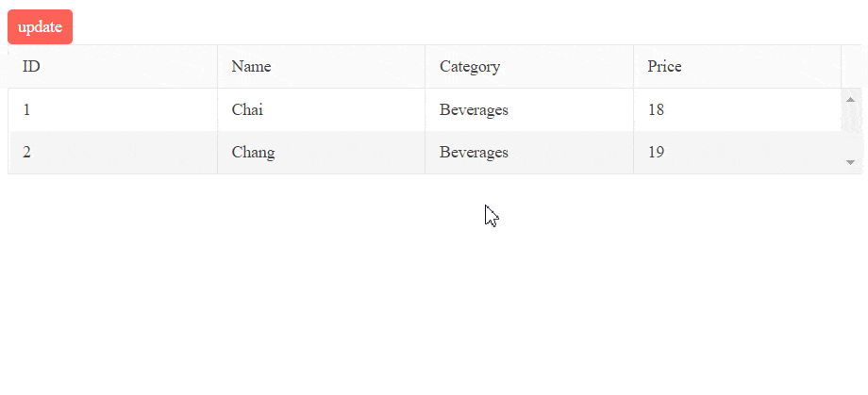Sort by the Name column header

[321, 66]
